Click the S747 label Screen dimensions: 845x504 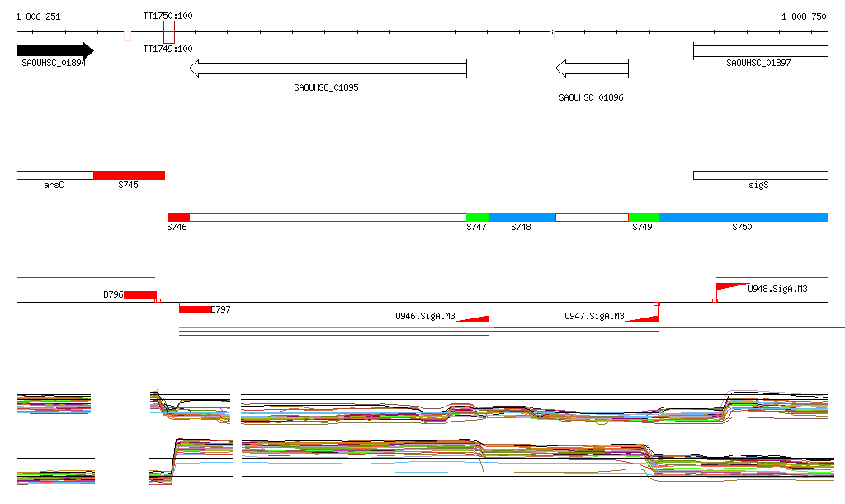(x=476, y=227)
